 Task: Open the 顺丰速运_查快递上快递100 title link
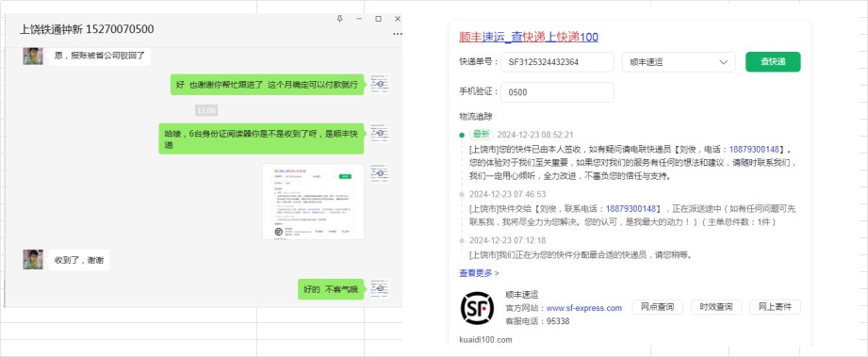click(529, 37)
